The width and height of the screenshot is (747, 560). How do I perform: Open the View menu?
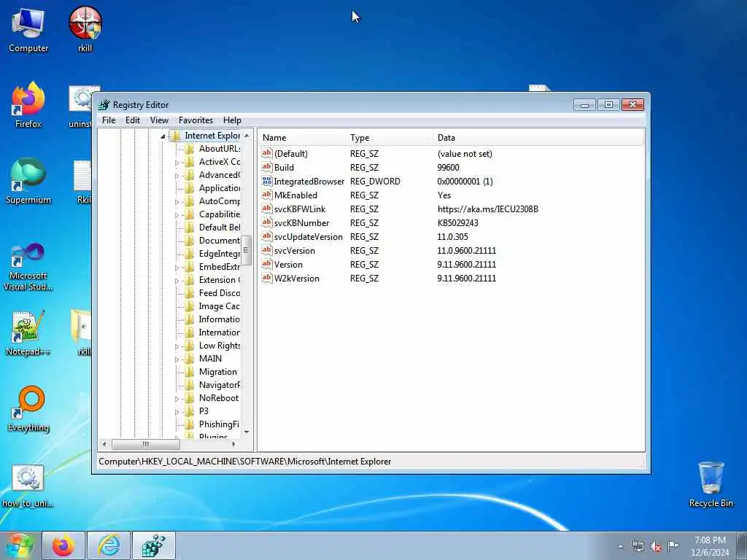tap(159, 120)
